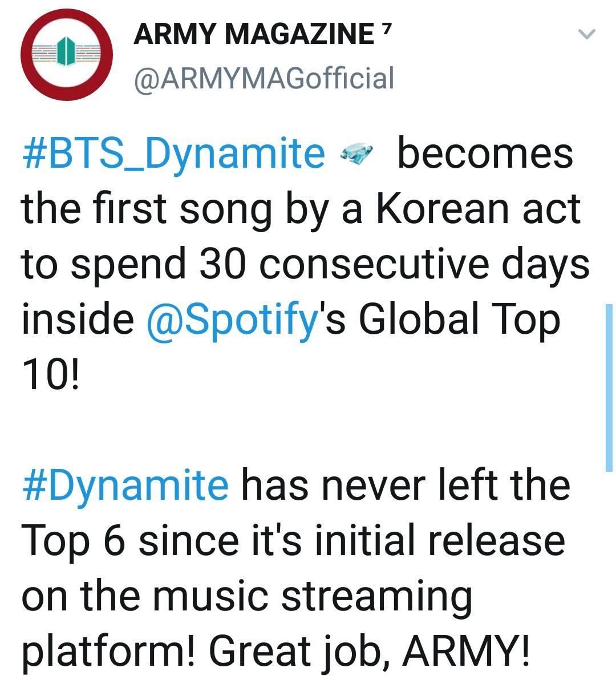Click the "on the music streaming" line
This screenshot has width=616, height=700.
(247, 596)
